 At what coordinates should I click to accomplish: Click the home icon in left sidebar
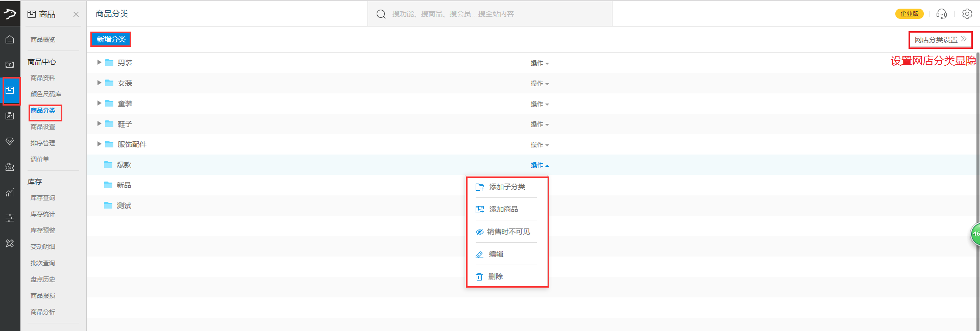[10, 39]
